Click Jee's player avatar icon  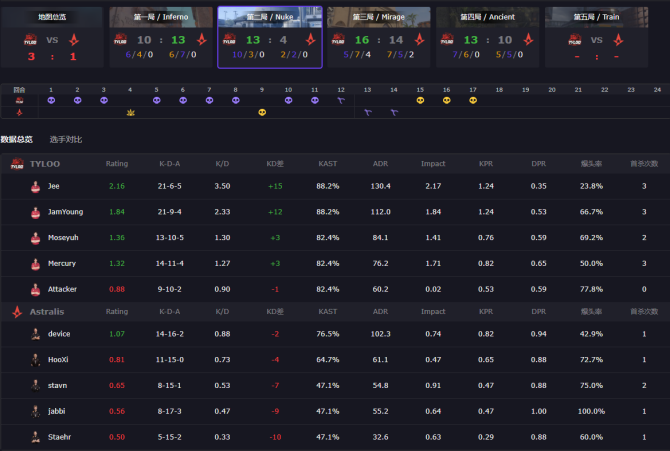[x=35, y=186]
